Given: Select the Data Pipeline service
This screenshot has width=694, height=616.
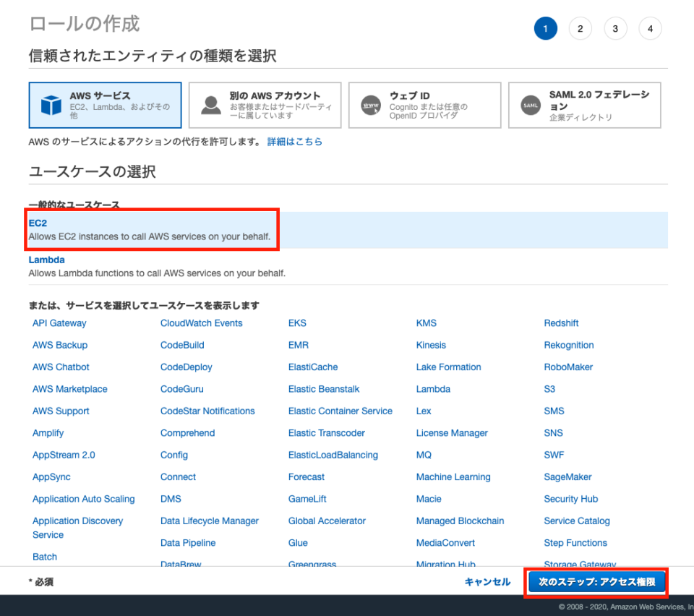Looking at the screenshot, I should [x=188, y=543].
